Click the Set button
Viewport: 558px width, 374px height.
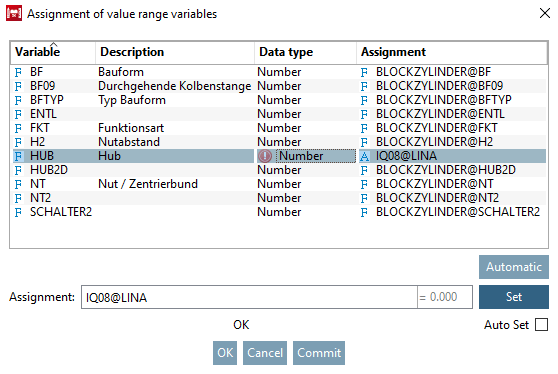(x=514, y=297)
